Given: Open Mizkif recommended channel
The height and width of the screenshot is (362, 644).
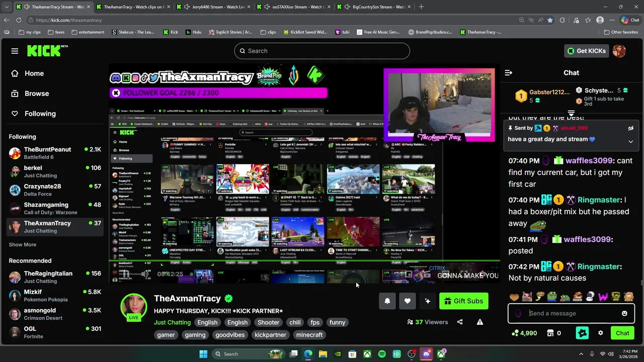Looking at the screenshot, I should tap(55, 296).
